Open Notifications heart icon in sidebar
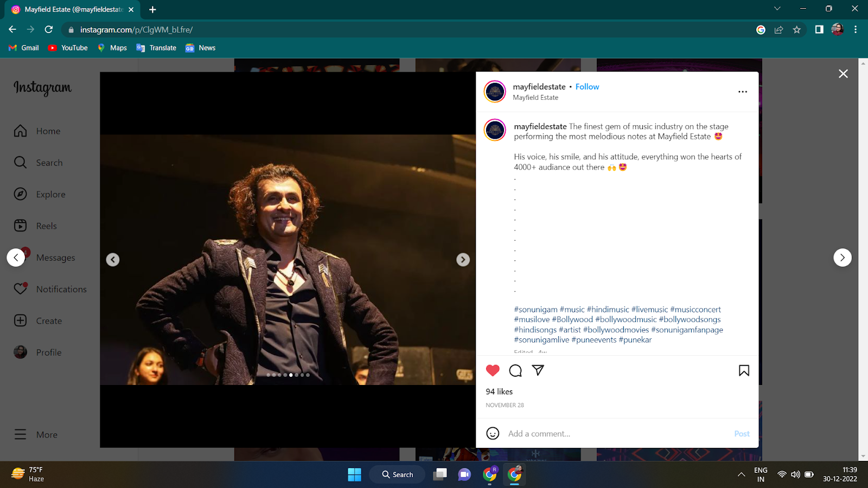The width and height of the screenshot is (868, 488). 21,288
